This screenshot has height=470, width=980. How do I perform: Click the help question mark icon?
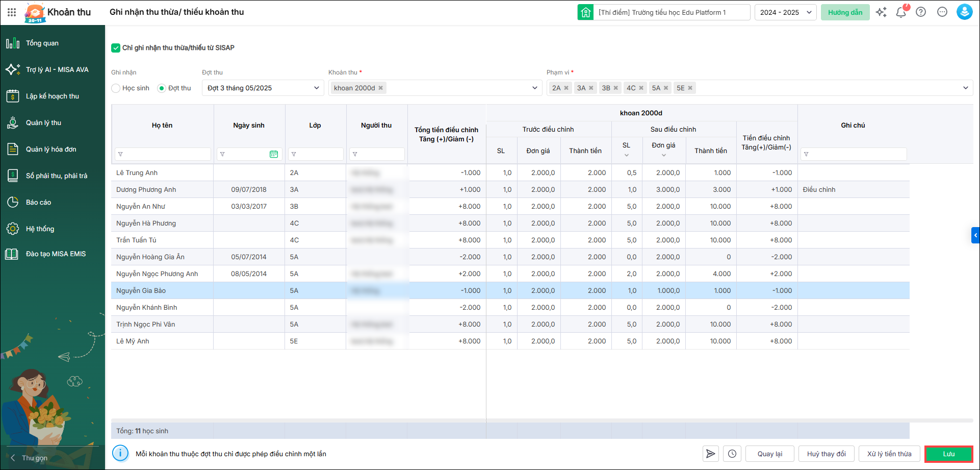point(921,12)
